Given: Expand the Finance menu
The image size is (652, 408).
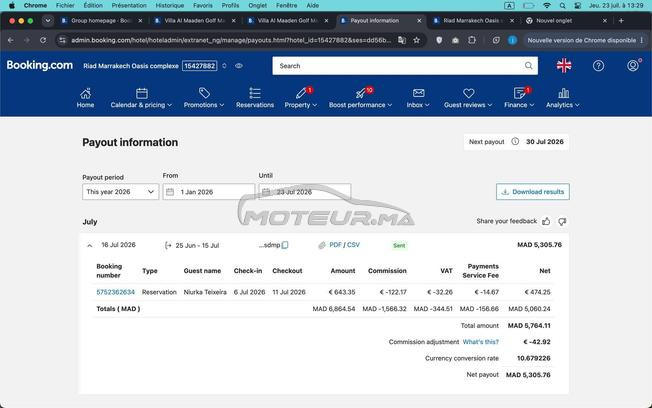Looking at the screenshot, I should 519,98.
